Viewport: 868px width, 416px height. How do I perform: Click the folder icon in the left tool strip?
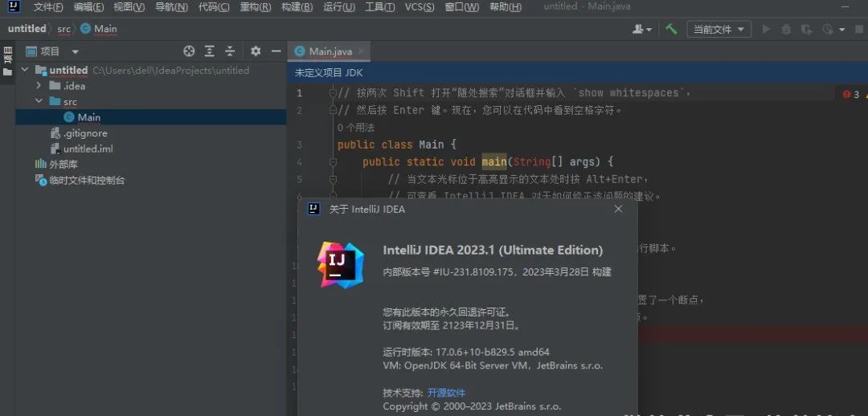click(x=7, y=72)
